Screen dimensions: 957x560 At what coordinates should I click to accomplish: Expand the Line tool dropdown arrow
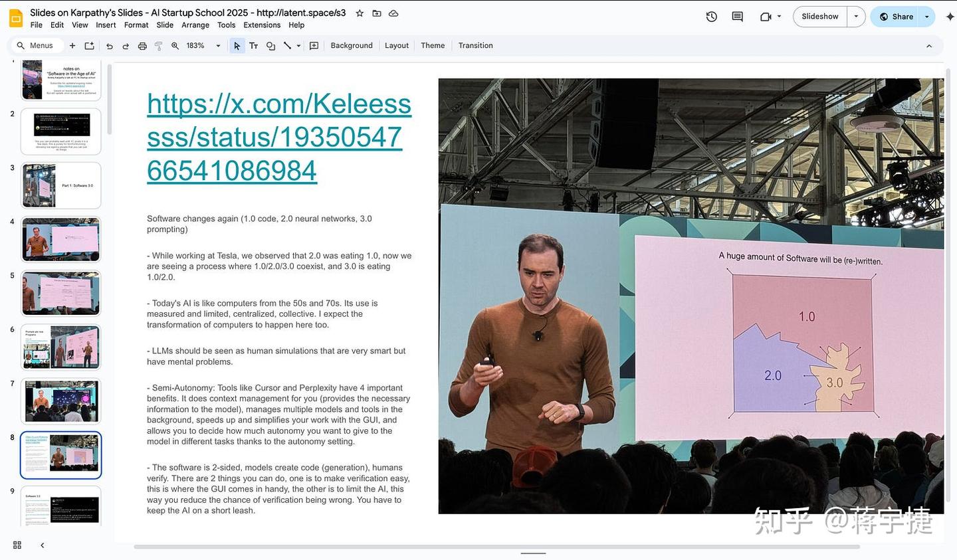298,45
